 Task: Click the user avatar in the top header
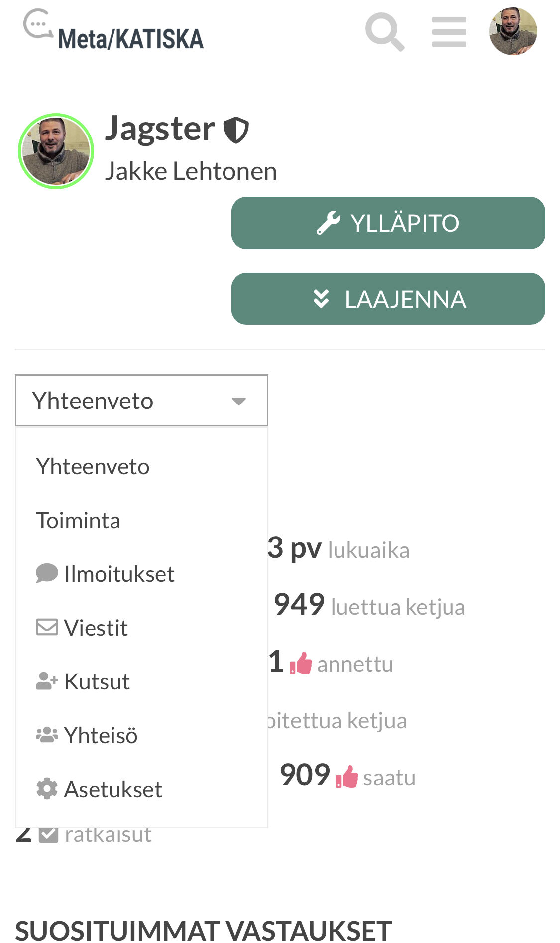tap(513, 31)
